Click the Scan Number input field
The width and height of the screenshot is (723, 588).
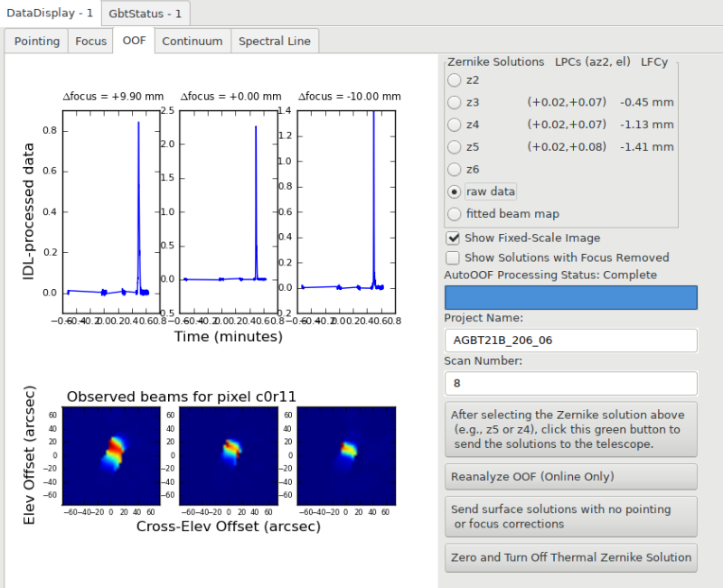pyautogui.click(x=571, y=383)
